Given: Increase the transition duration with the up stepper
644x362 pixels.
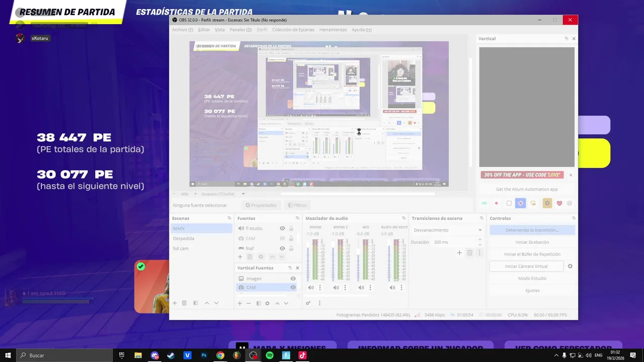Looking at the screenshot, I should click(x=479, y=240).
